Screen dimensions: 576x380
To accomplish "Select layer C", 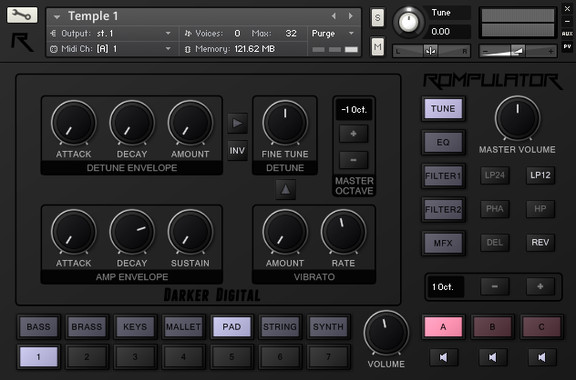I will pos(541,327).
